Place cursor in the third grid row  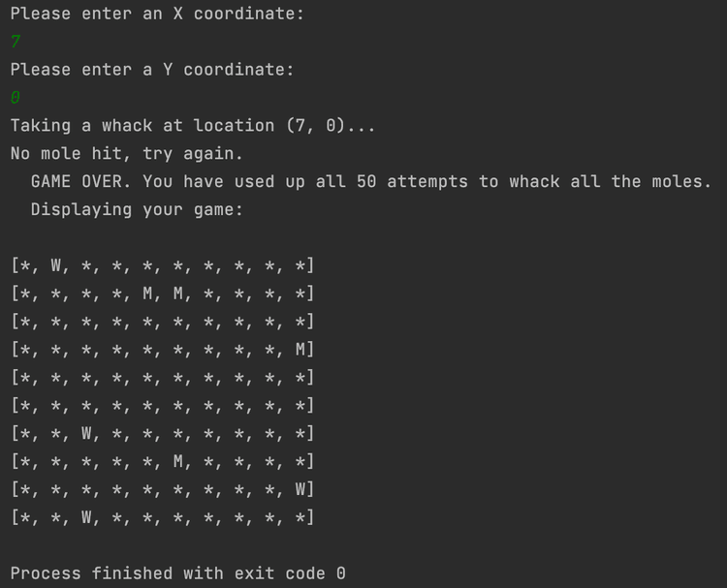(x=162, y=322)
